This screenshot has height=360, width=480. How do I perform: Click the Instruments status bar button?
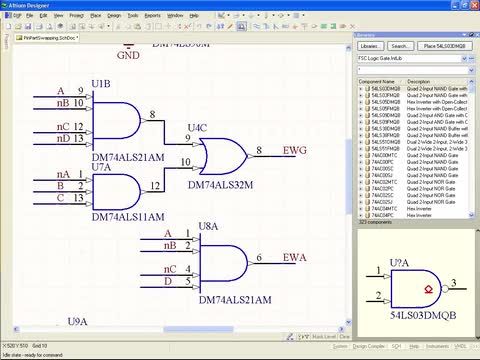pyautogui.click(x=437, y=347)
